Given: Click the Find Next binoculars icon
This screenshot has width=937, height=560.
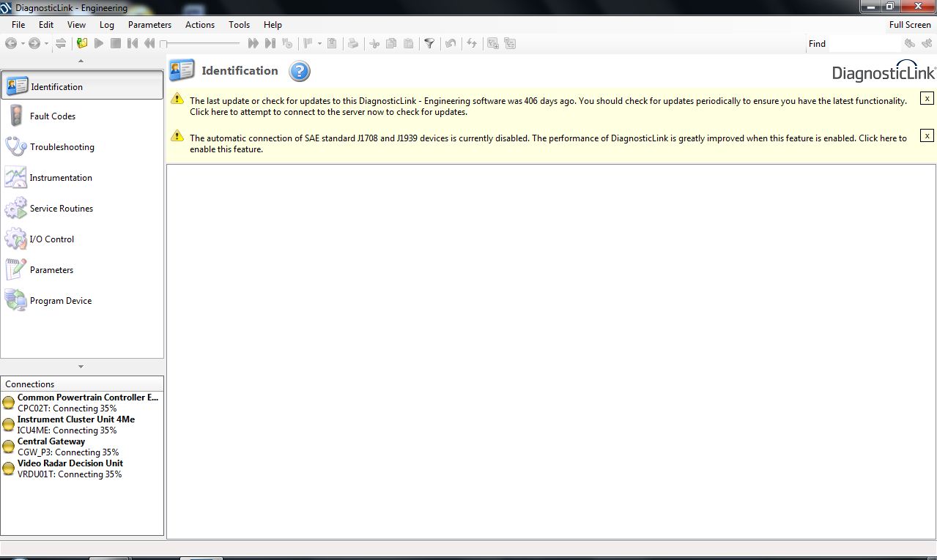Looking at the screenshot, I should coord(927,43).
